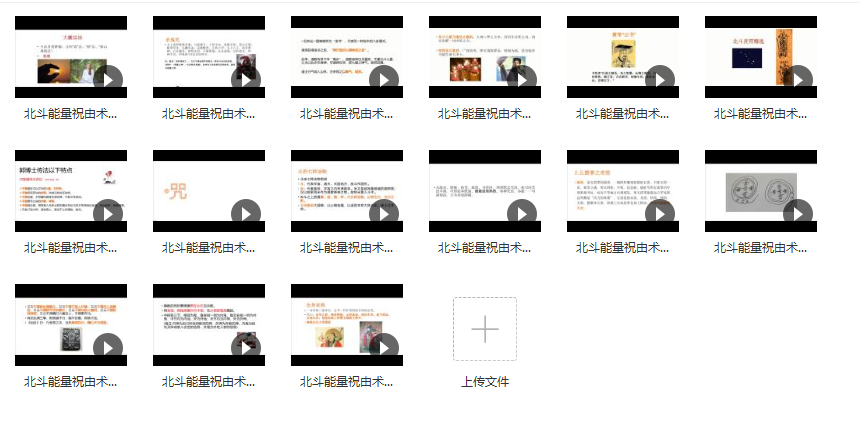Open the fifth video thumbnail in second row
860x438 pixels.
tap(622, 190)
